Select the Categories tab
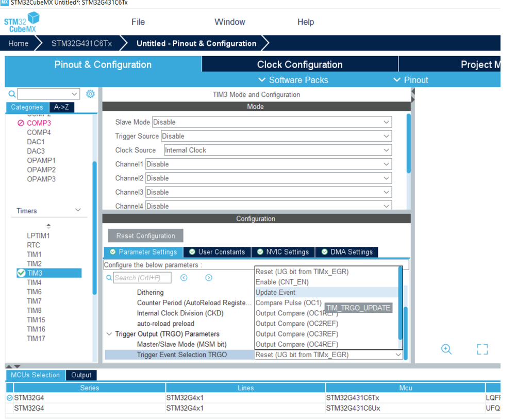This screenshot has width=515, height=420. click(x=27, y=107)
